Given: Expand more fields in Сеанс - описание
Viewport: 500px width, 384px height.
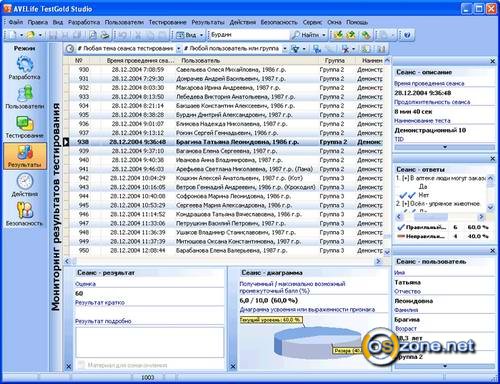Looking at the screenshot, I should pyautogui.click(x=444, y=147).
